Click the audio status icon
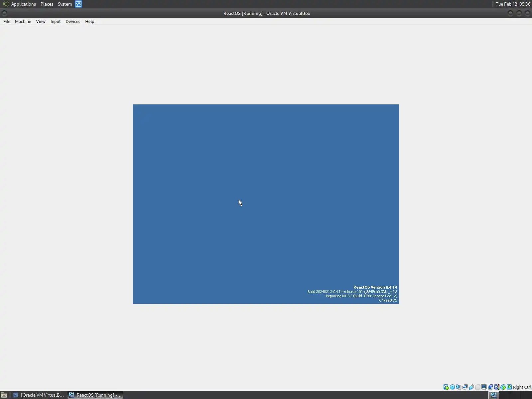Screen dimensions: 532x399 (x=459, y=387)
